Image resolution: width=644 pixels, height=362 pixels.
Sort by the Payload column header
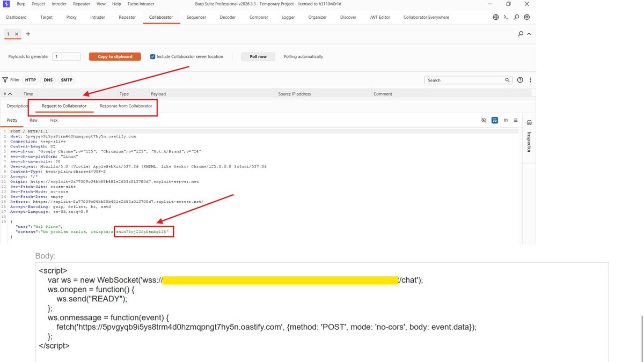pyautogui.click(x=158, y=94)
